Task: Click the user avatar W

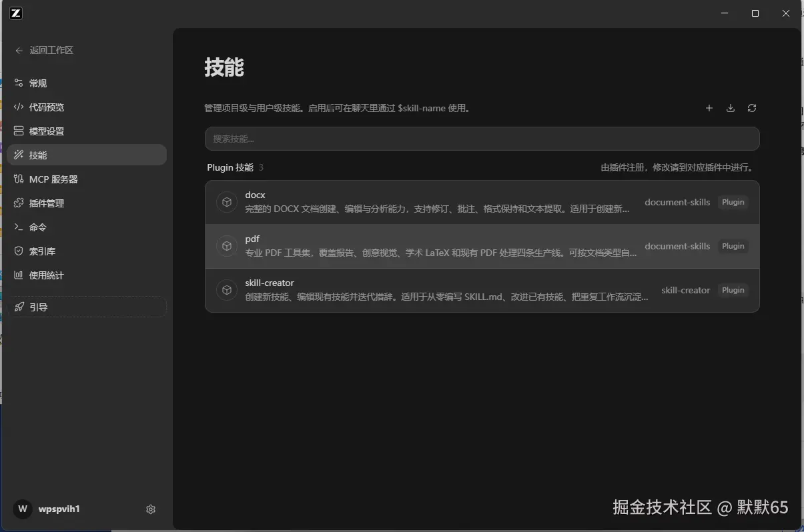Action: coord(23,509)
